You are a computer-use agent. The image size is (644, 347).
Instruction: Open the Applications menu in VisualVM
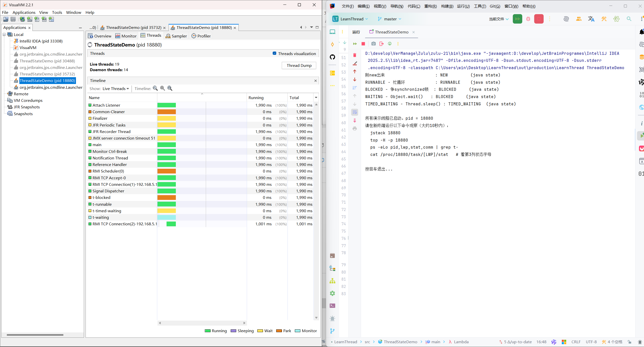pos(24,12)
